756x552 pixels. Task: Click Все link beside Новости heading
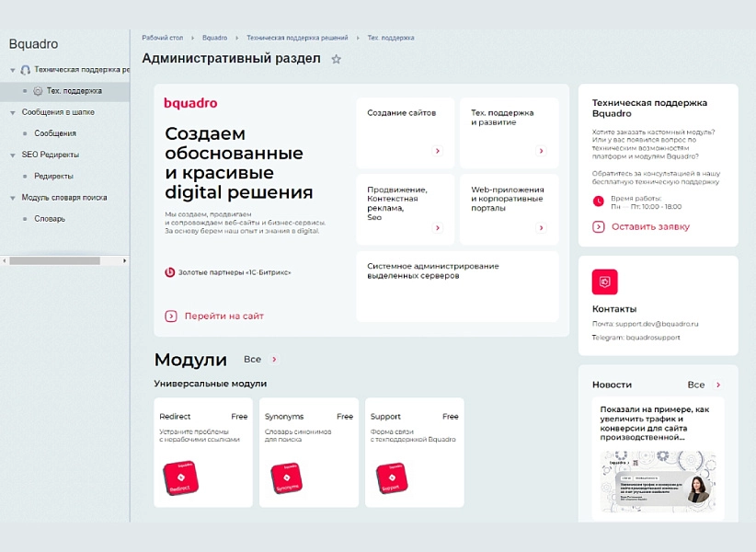tap(695, 385)
